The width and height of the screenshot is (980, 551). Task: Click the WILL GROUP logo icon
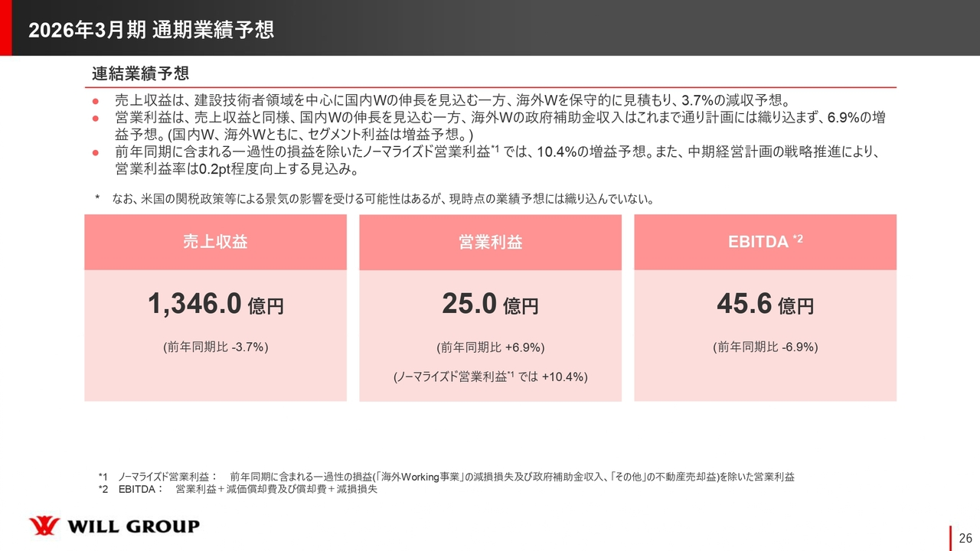(43, 527)
